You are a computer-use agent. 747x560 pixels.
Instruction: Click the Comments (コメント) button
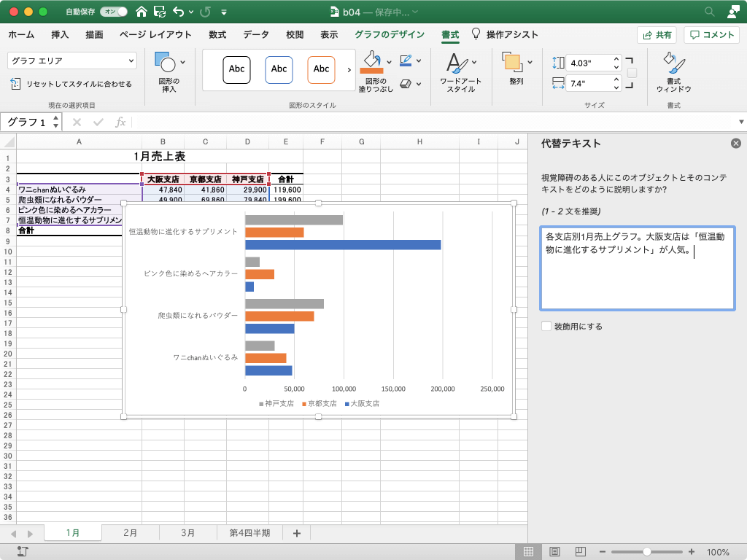[x=711, y=35]
